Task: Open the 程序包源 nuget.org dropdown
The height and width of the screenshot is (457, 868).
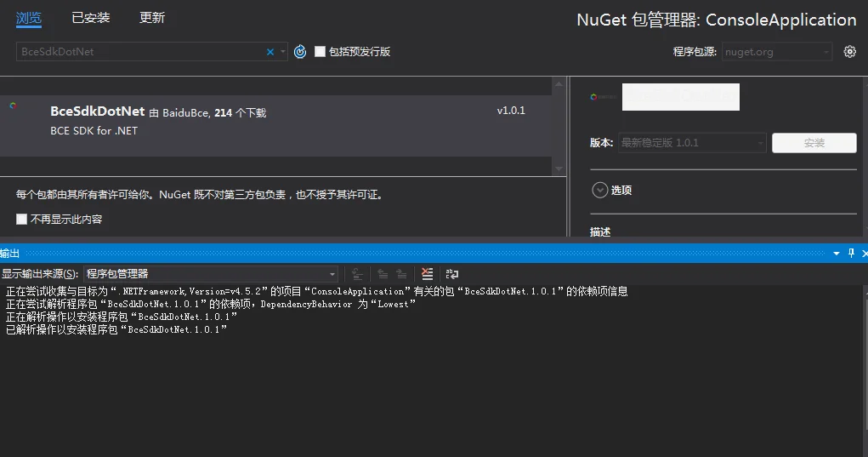Action: (x=777, y=52)
